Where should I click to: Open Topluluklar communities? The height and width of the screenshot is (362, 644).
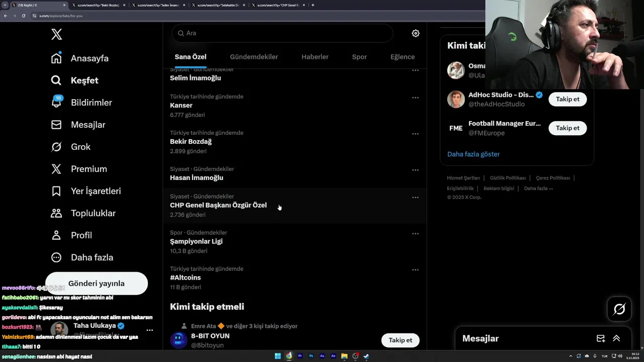coord(84,213)
